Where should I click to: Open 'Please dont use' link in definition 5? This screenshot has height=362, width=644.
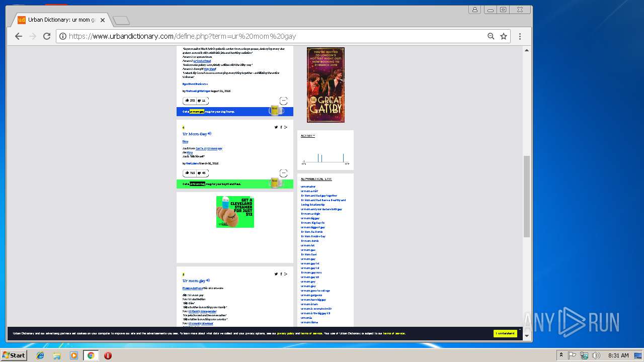click(x=193, y=288)
